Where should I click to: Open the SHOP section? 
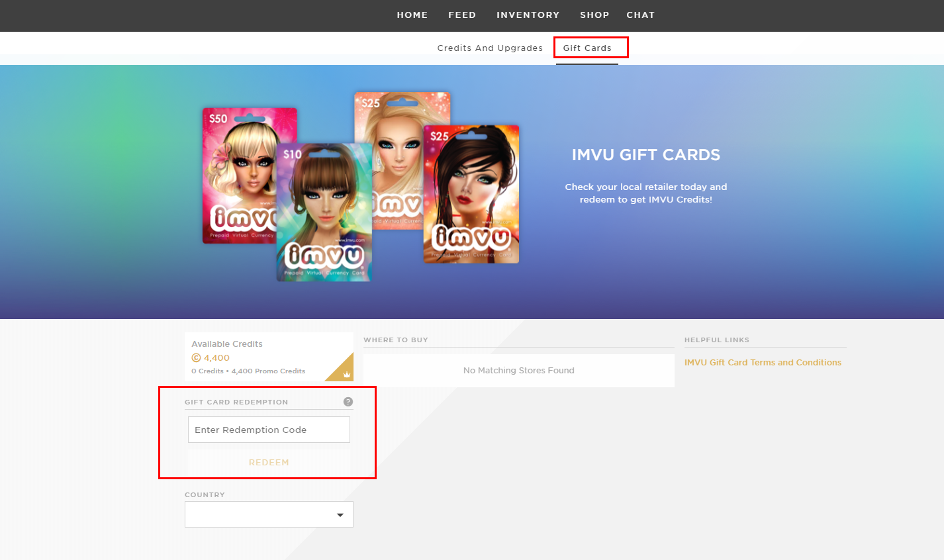594,15
